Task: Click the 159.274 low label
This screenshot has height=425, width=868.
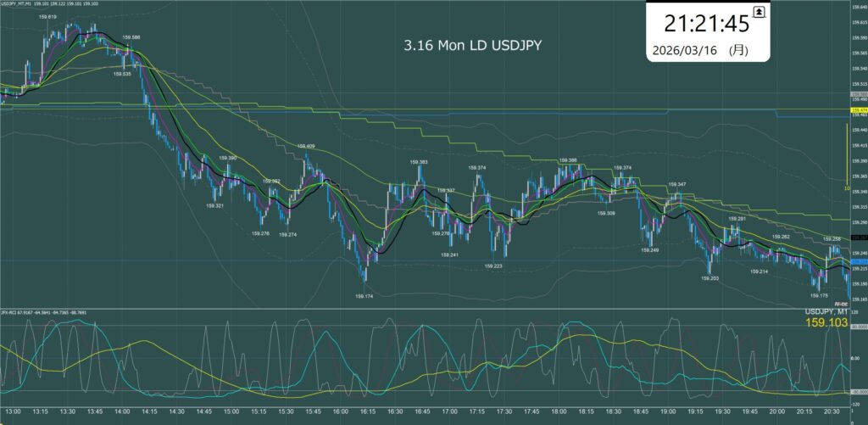Action: [x=288, y=234]
